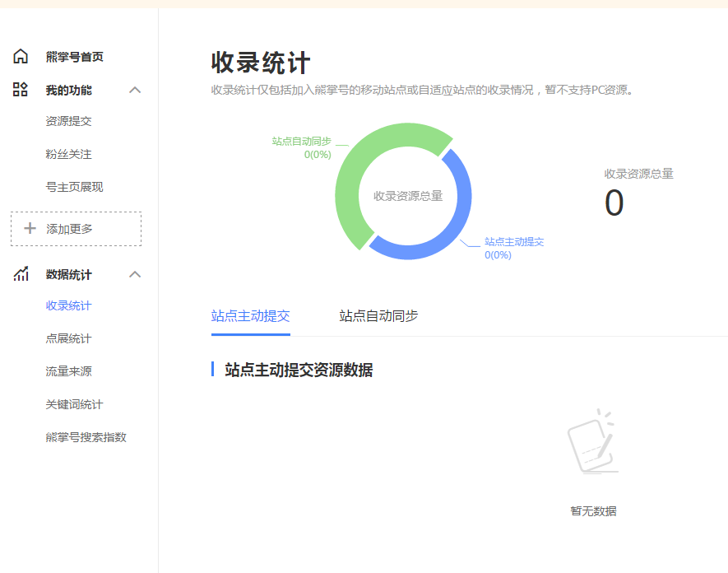Open 熊掌号搜索指数 page

pos(86,437)
